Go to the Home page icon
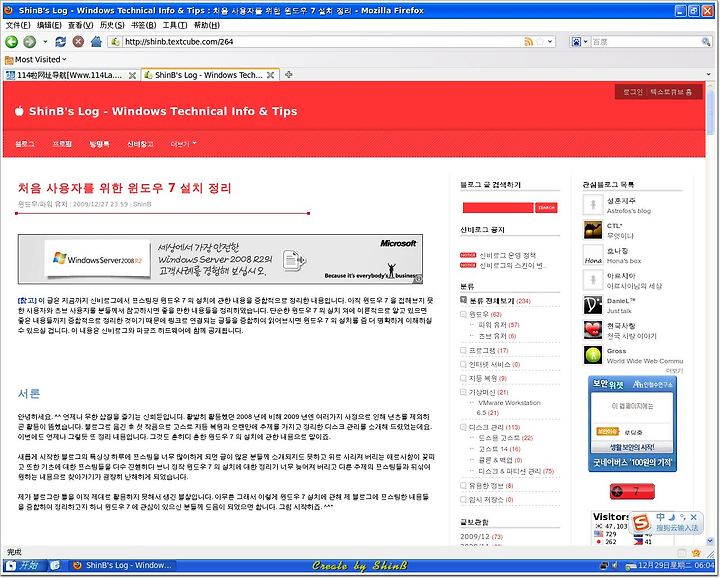Image resolution: width=720 pixels, height=578 pixels. click(96, 42)
